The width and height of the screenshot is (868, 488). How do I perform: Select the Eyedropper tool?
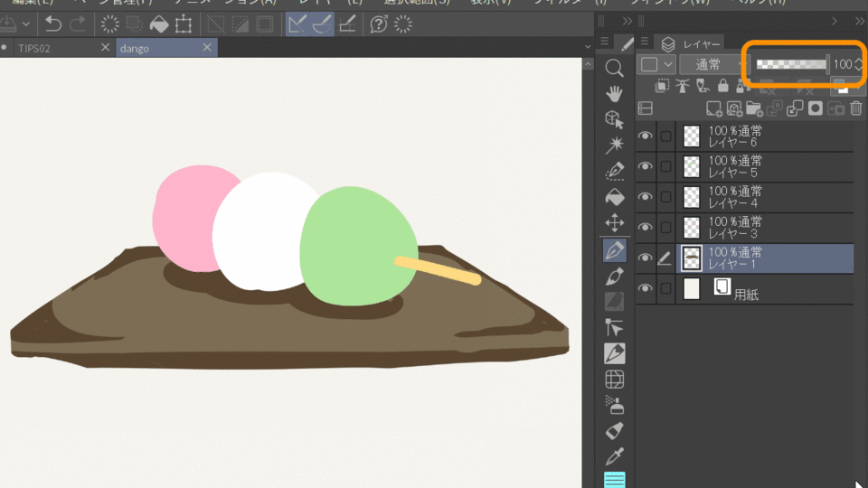tap(615, 455)
